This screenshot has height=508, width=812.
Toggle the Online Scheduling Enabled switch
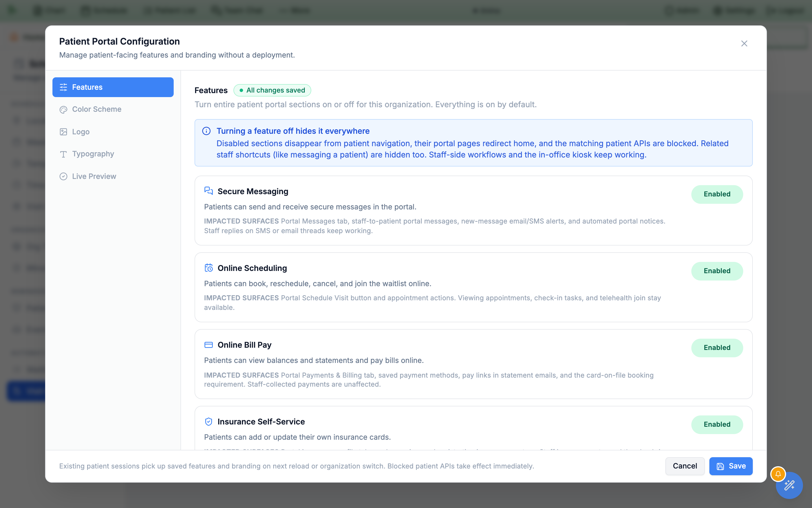pos(717,271)
